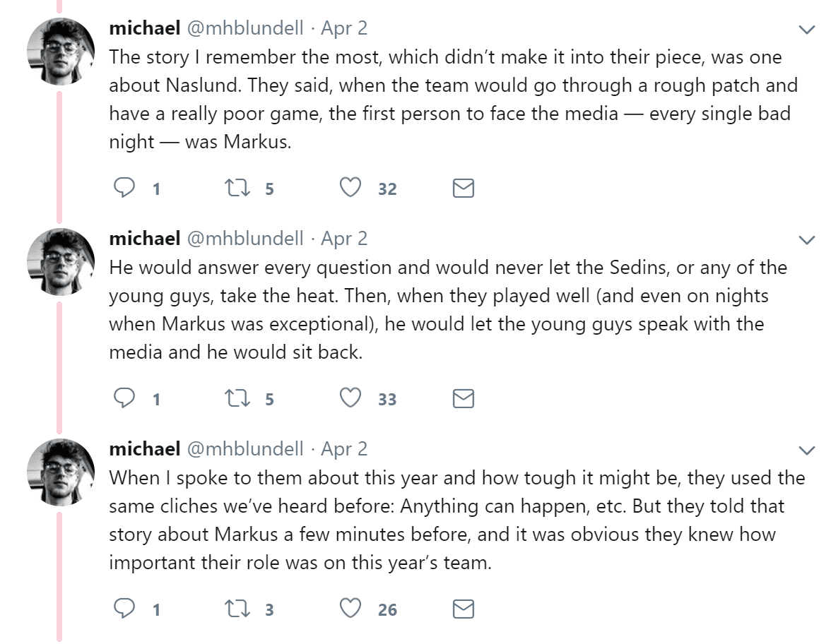Click the profile photo on third tweet

tap(61, 472)
